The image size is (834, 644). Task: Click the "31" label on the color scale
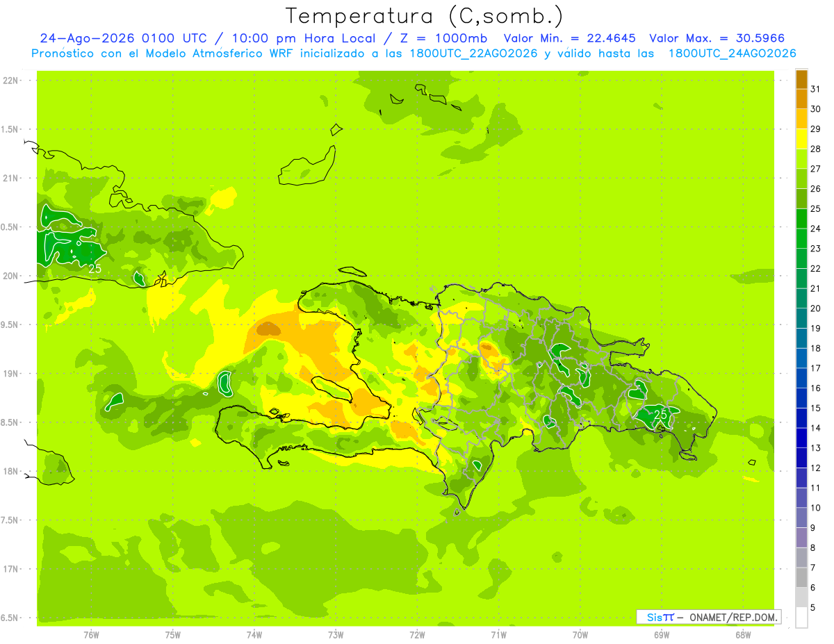point(816,89)
